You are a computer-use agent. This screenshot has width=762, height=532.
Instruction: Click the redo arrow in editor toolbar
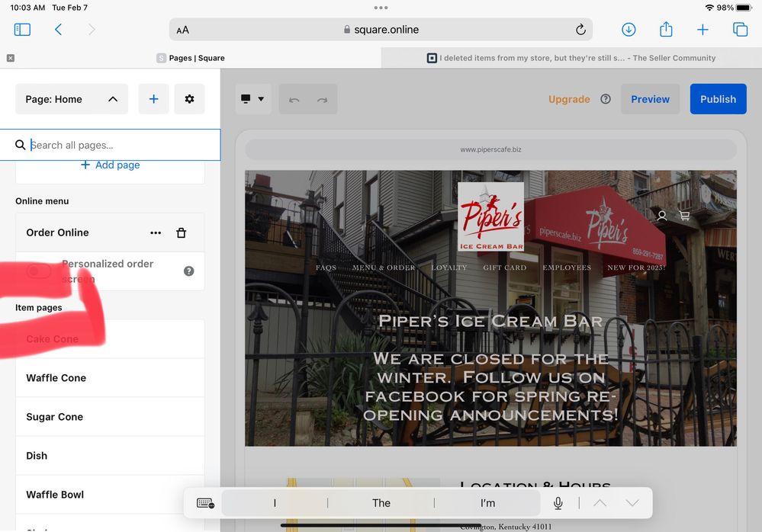click(x=322, y=100)
